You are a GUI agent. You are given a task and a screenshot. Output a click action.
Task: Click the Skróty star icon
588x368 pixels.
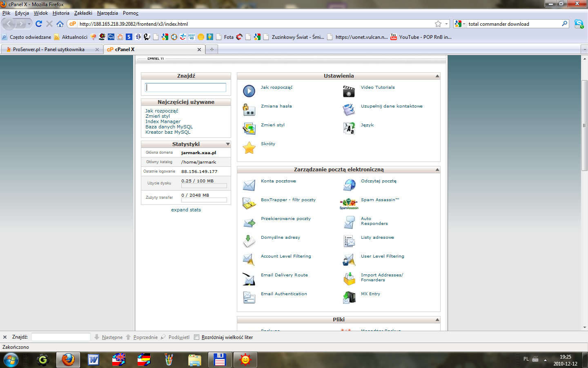click(249, 148)
